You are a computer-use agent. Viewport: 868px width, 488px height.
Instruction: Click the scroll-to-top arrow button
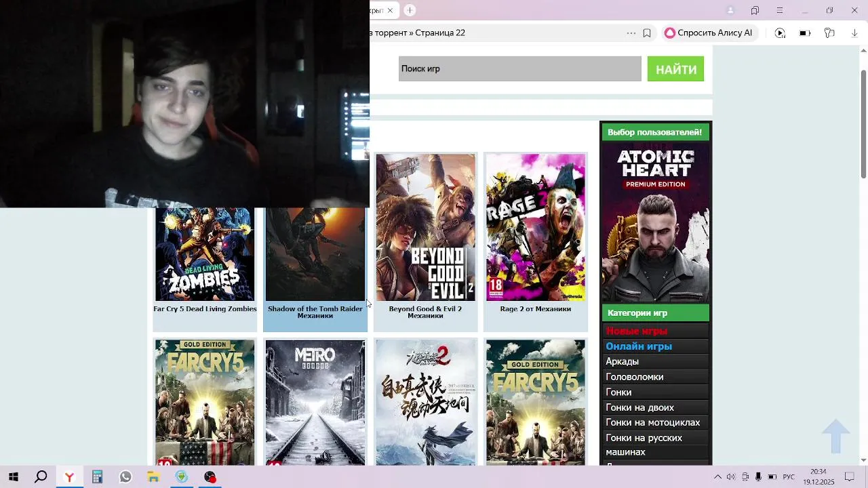point(835,436)
